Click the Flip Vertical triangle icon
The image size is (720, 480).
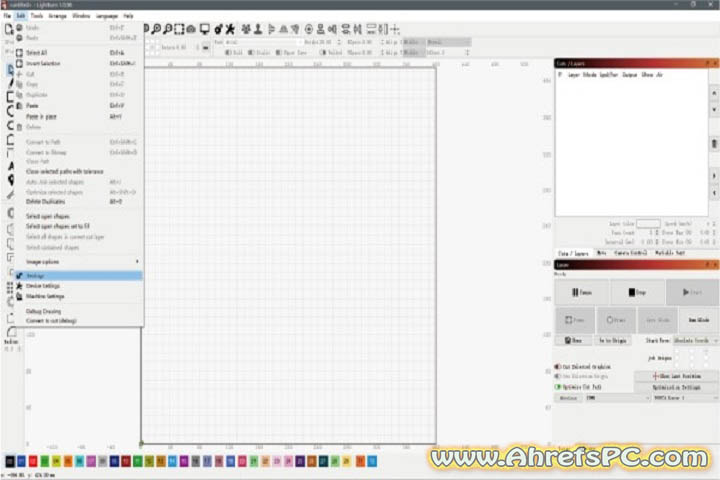[x=284, y=29]
